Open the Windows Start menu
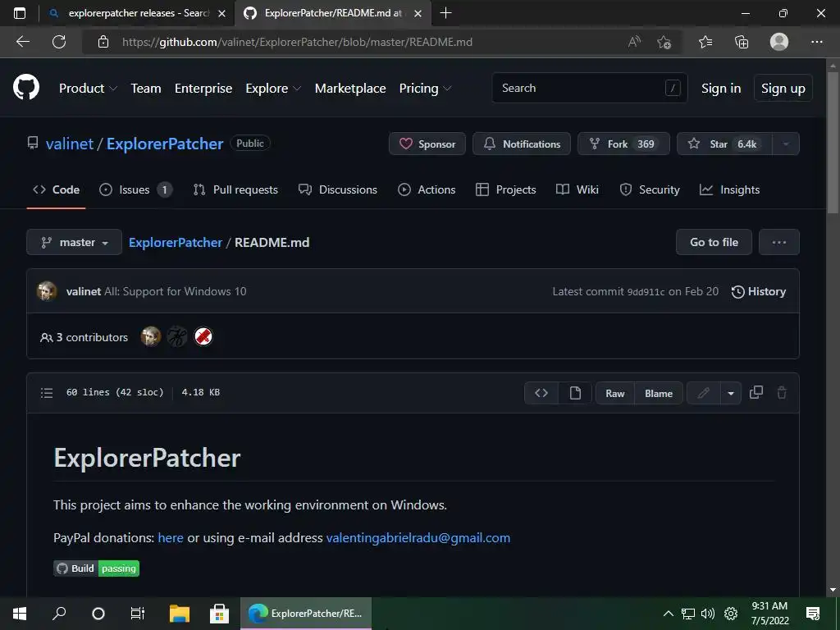Screen dimensions: 840x630 (x=20, y=614)
